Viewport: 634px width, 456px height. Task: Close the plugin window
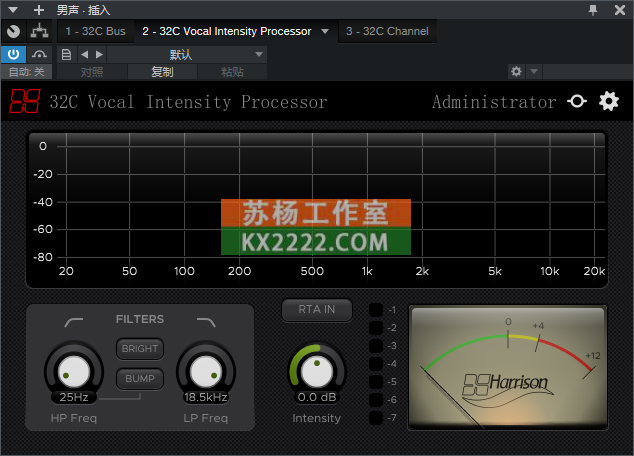[619, 10]
